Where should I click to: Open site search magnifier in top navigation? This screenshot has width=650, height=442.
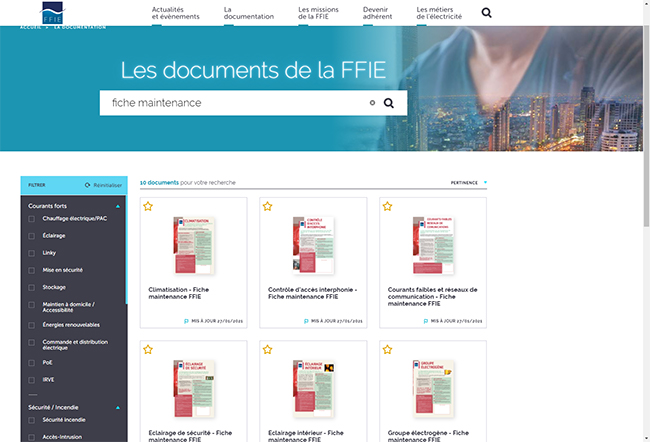(486, 13)
